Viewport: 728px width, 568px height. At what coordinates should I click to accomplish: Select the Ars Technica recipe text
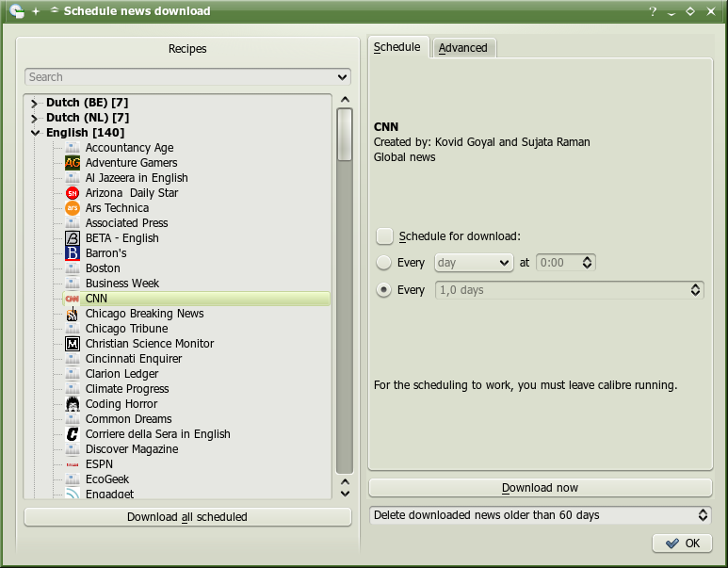tap(117, 208)
